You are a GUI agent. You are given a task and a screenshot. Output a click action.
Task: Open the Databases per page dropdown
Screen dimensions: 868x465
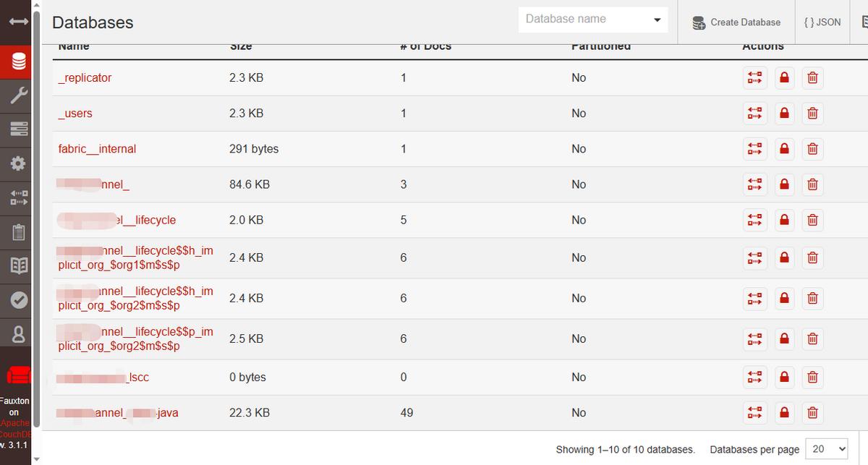click(x=828, y=449)
